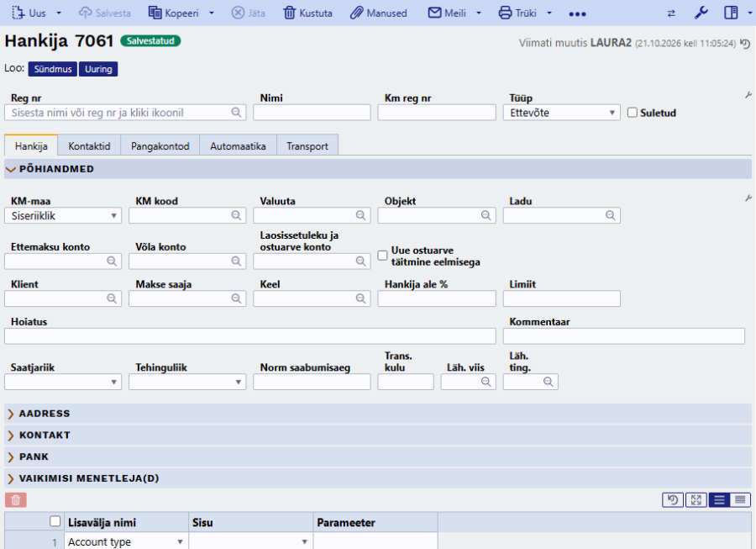Screen dimensions: 756x549
Task: Click the Sündmus create button
Action: pyautogui.click(x=53, y=69)
